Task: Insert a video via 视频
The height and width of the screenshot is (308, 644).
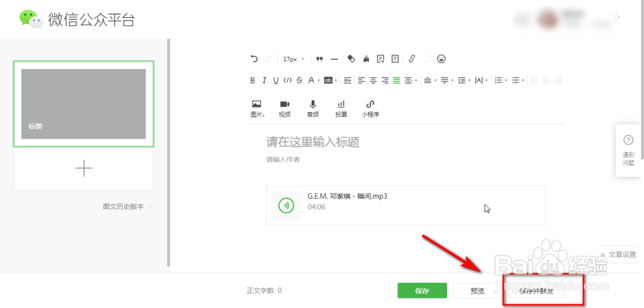Action: pyautogui.click(x=285, y=109)
